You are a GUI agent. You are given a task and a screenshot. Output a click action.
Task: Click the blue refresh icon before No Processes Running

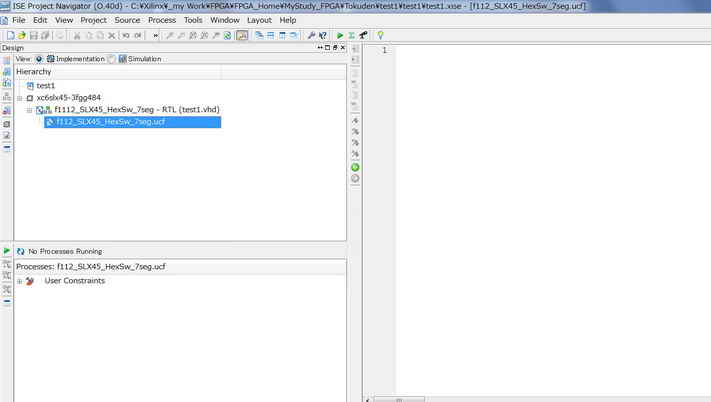coord(20,252)
